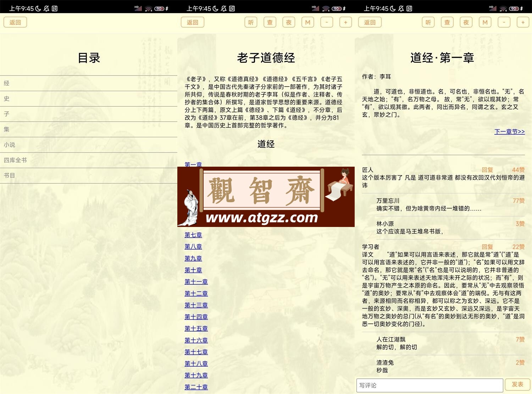Like 万里忘川's comment showing 77赞

click(x=519, y=201)
